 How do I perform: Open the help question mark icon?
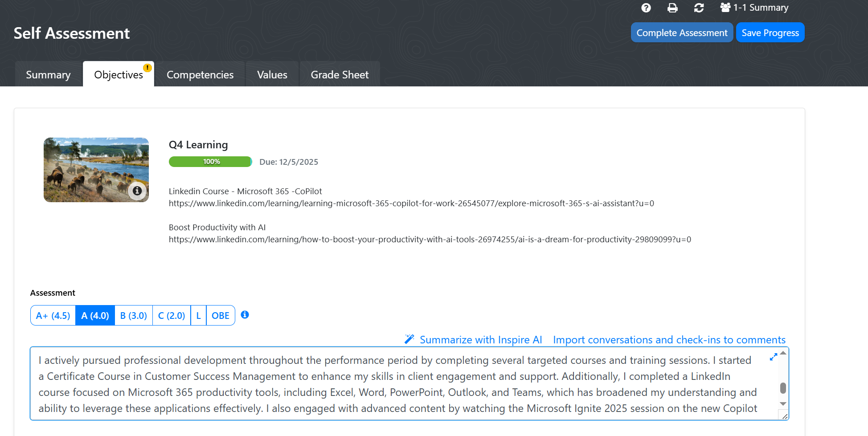(x=646, y=8)
